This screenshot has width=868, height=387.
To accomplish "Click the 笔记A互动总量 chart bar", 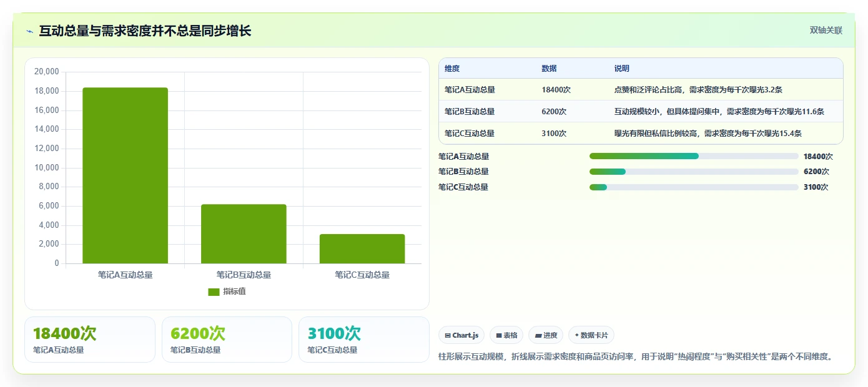I will click(125, 175).
